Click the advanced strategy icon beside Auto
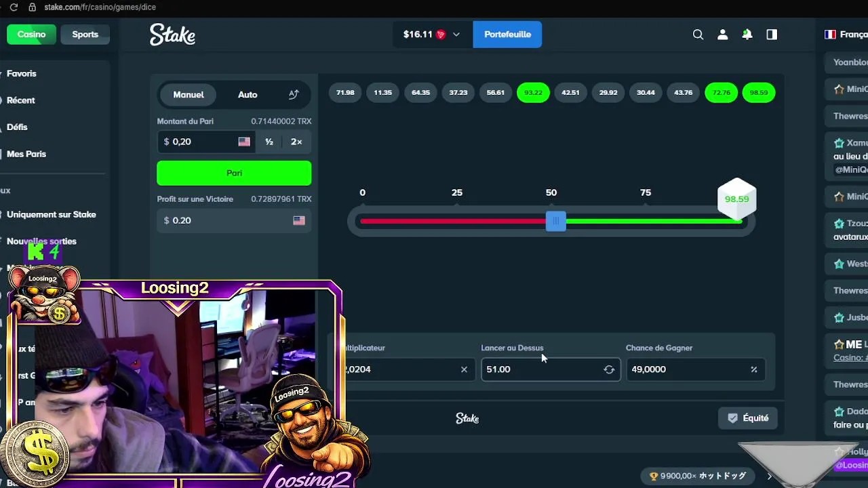The image size is (868, 488). [x=294, y=95]
